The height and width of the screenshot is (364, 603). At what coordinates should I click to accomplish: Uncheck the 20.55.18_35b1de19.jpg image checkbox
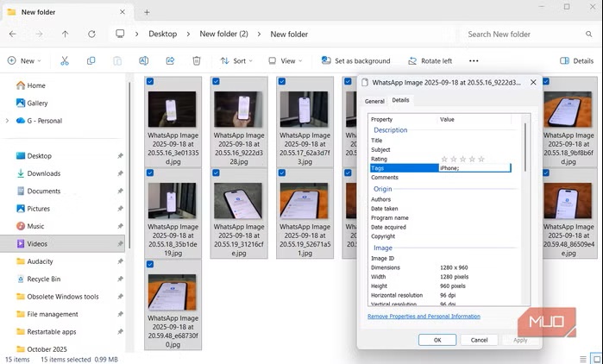(152, 173)
